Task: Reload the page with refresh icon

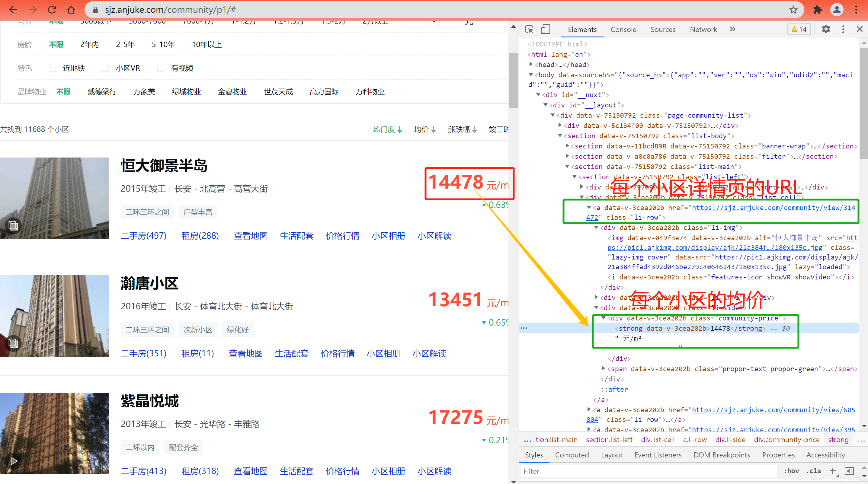Action: pos(52,10)
